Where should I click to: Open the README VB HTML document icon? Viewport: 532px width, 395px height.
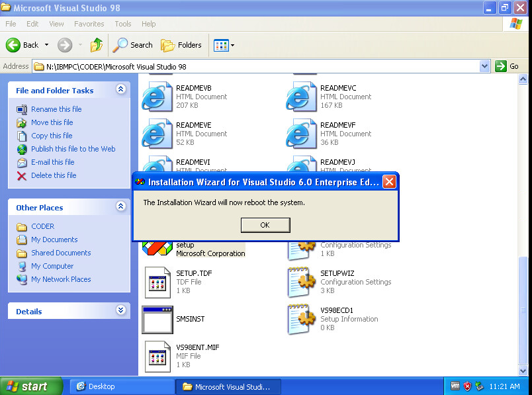pos(157,97)
